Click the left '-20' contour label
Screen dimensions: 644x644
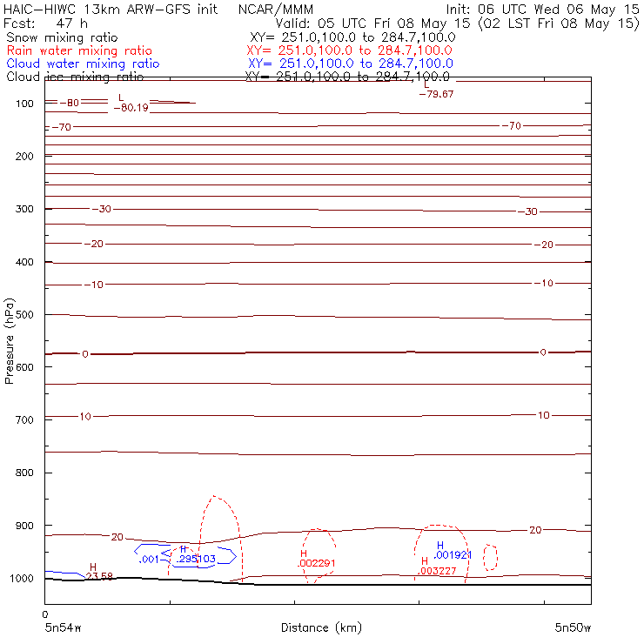click(94, 244)
